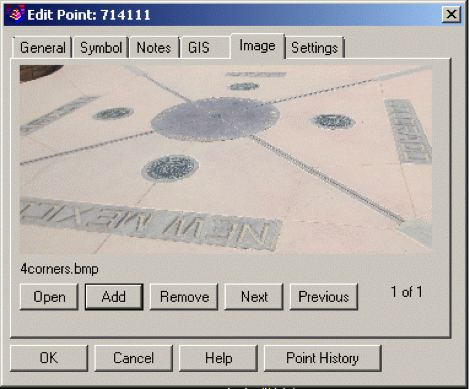Click the 4corners.bmp filename label
This screenshot has height=389, width=469.
pos(59,269)
